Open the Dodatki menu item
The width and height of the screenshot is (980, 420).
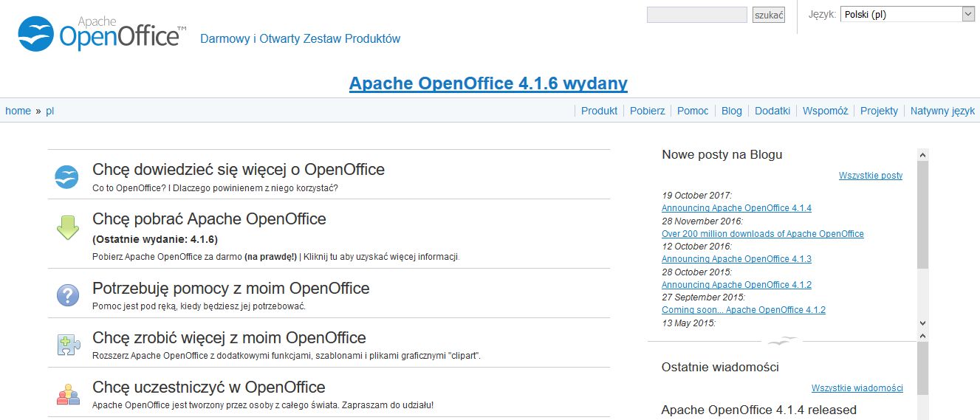tap(772, 111)
